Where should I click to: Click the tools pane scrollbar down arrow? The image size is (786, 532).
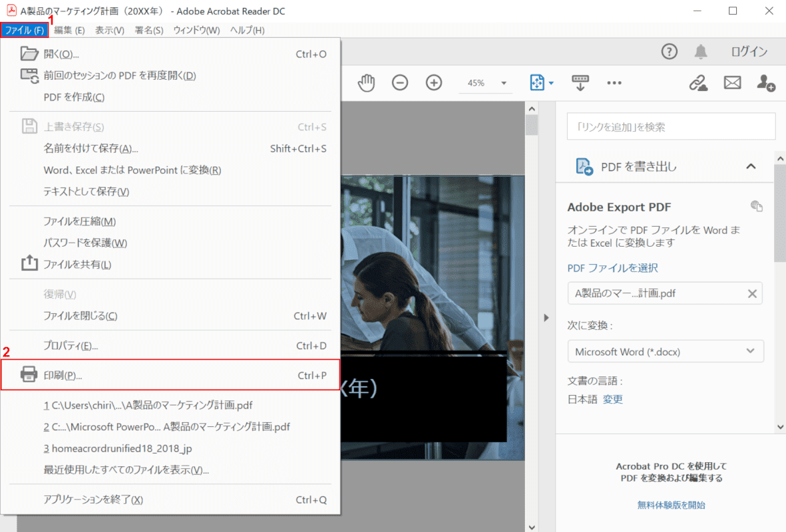click(x=780, y=427)
